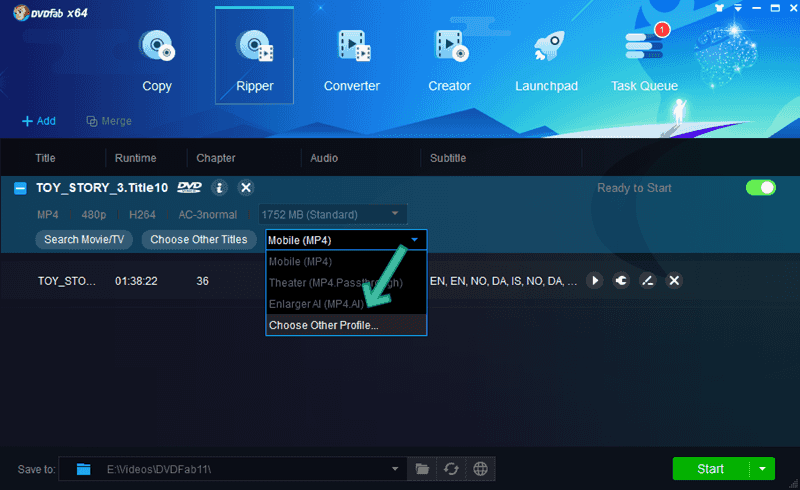Collapse the TOY_STORY_3.Title10 task

click(x=20, y=188)
